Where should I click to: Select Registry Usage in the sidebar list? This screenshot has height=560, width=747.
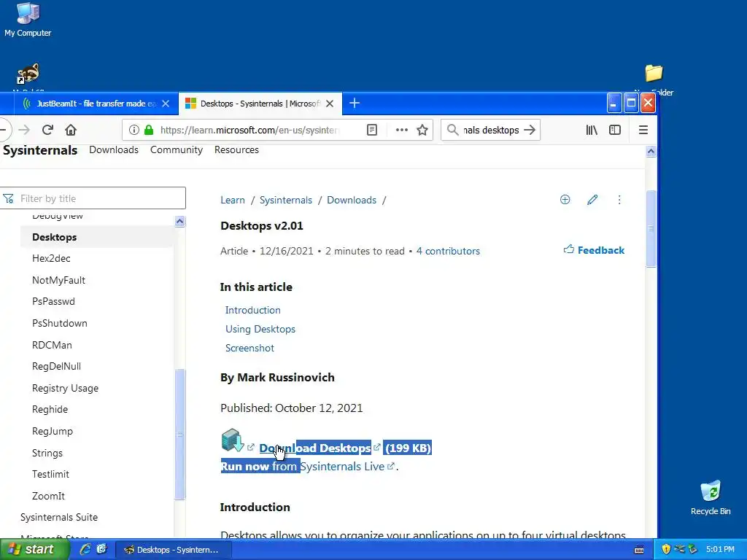[65, 388]
